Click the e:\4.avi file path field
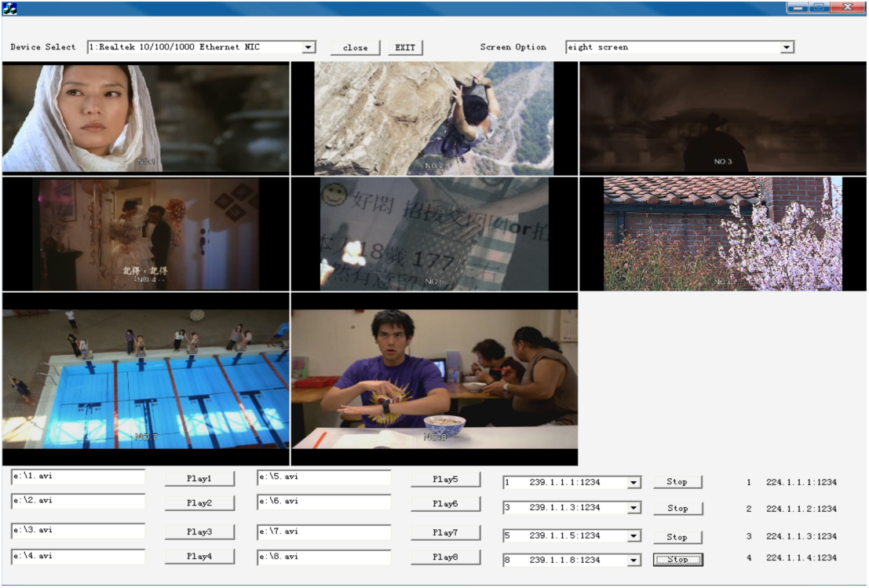This screenshot has width=869, height=588. pyautogui.click(x=79, y=556)
